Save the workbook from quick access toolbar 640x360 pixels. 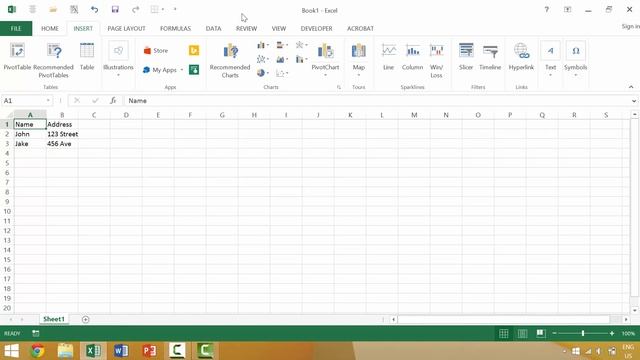point(115,9)
